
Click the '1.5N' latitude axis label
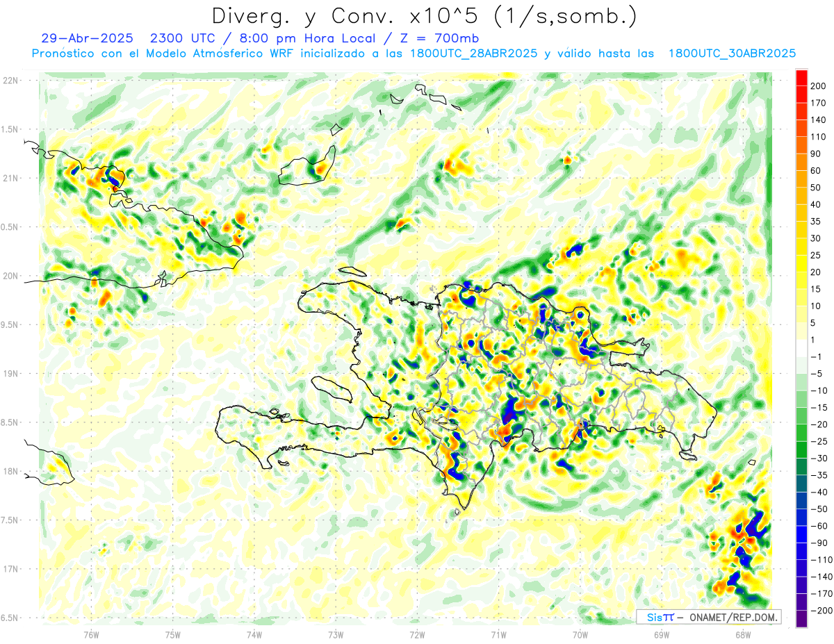(x=10, y=129)
